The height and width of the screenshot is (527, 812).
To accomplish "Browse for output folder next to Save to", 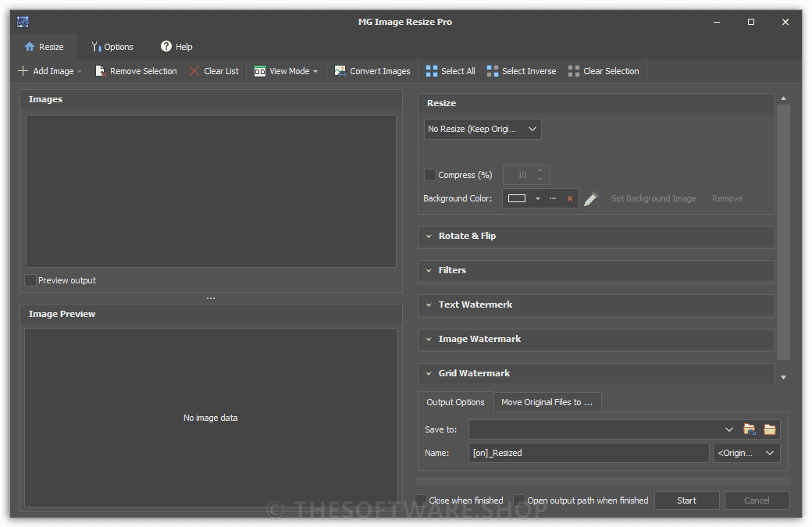I will click(x=750, y=429).
